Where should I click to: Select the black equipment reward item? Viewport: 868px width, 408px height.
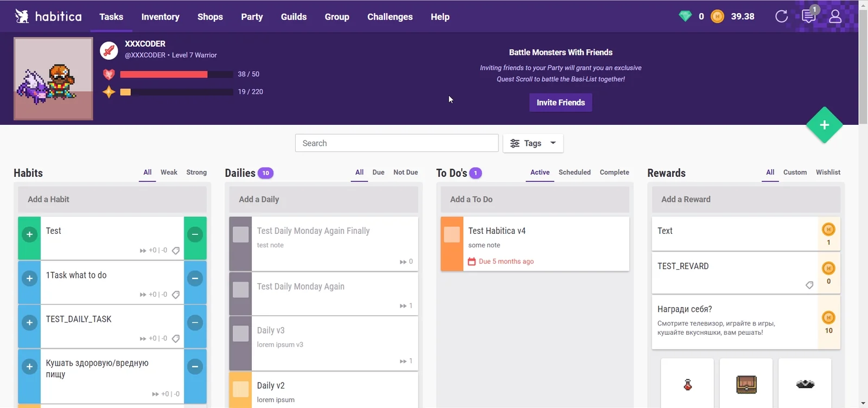805,384
